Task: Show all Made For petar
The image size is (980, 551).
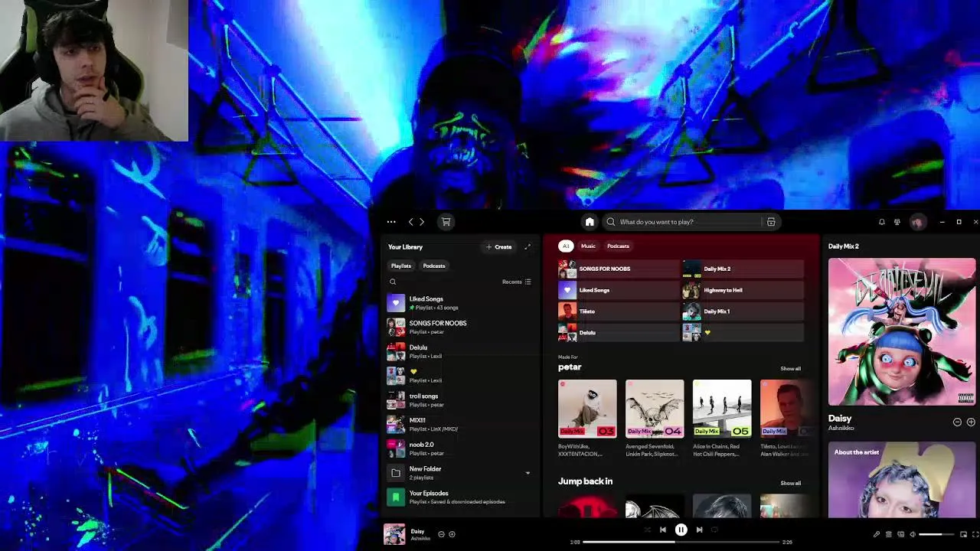Action: pyautogui.click(x=791, y=369)
